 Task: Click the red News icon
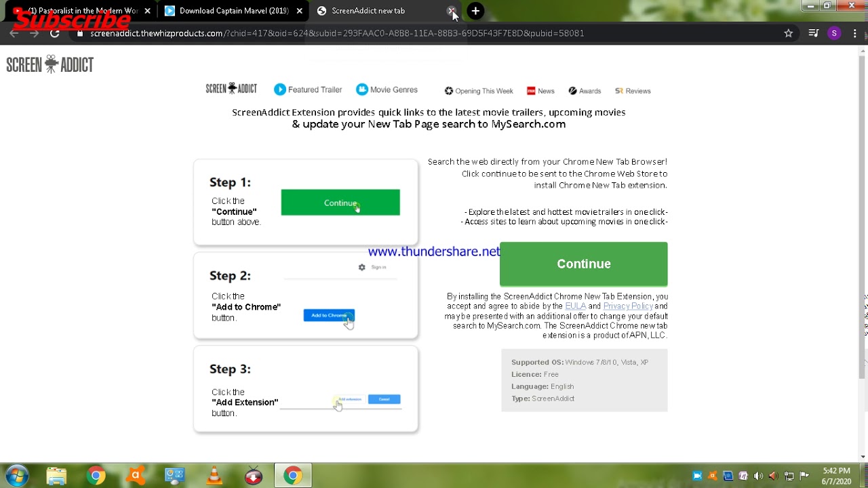[x=531, y=91]
